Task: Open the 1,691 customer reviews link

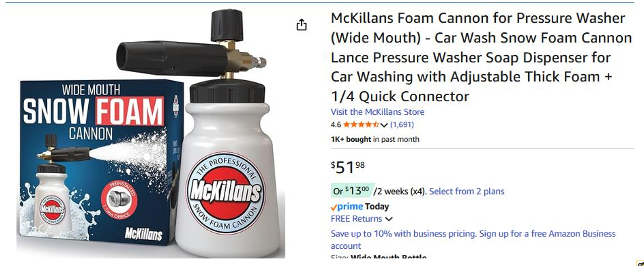Action: click(402, 124)
